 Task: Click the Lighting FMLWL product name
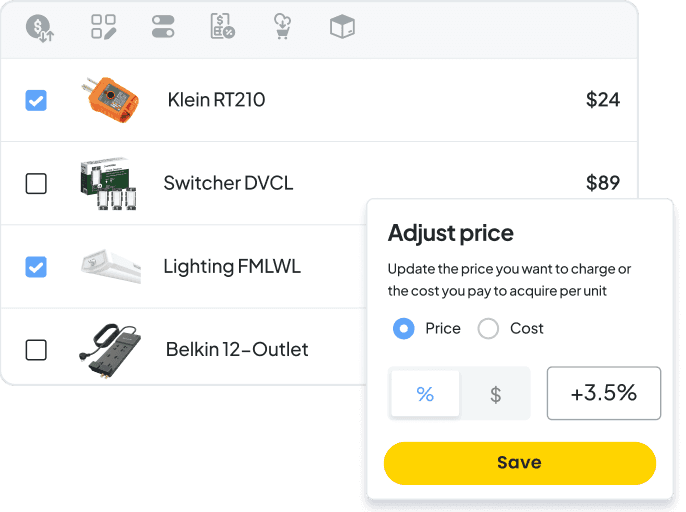[232, 267]
